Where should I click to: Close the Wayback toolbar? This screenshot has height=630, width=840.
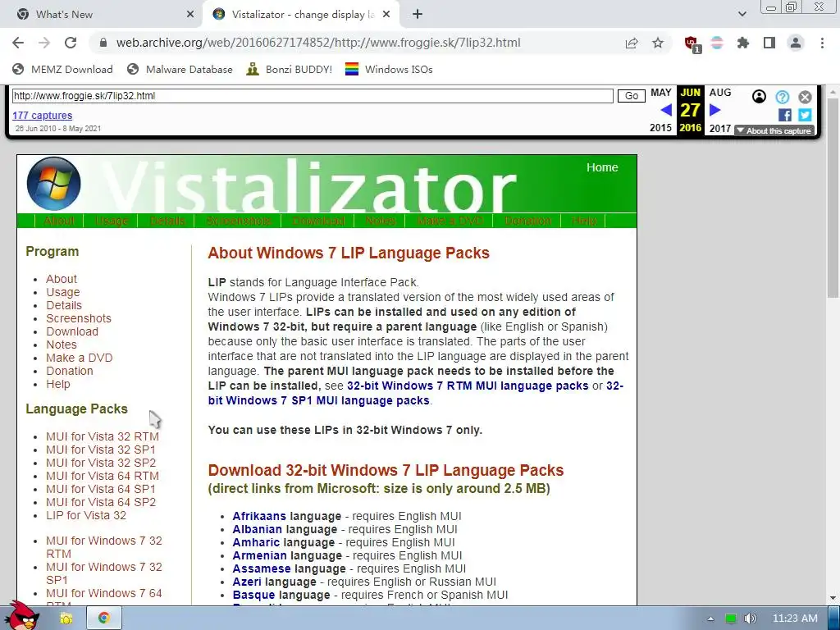coord(805,97)
